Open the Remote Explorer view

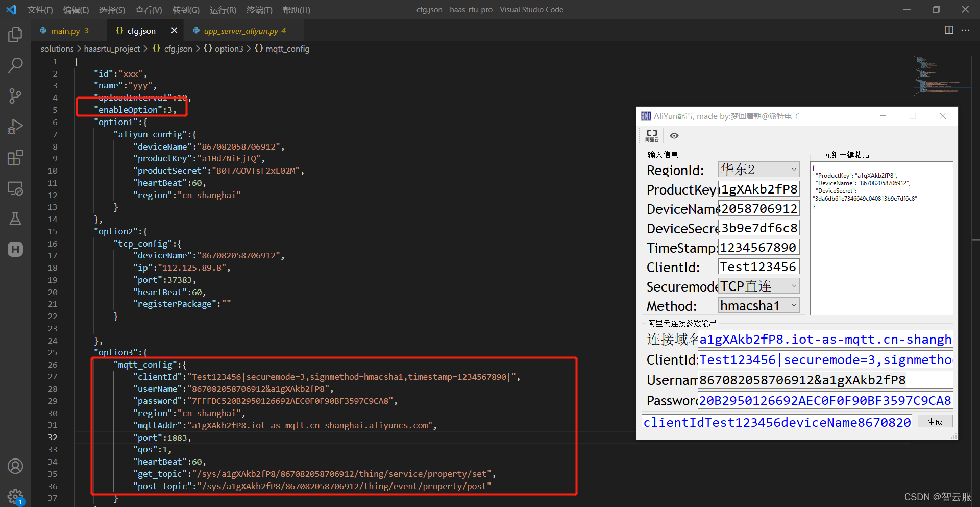[x=15, y=188]
